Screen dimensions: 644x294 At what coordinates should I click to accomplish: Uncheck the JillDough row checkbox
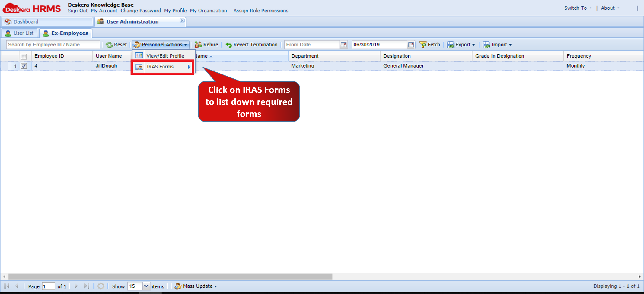click(24, 66)
